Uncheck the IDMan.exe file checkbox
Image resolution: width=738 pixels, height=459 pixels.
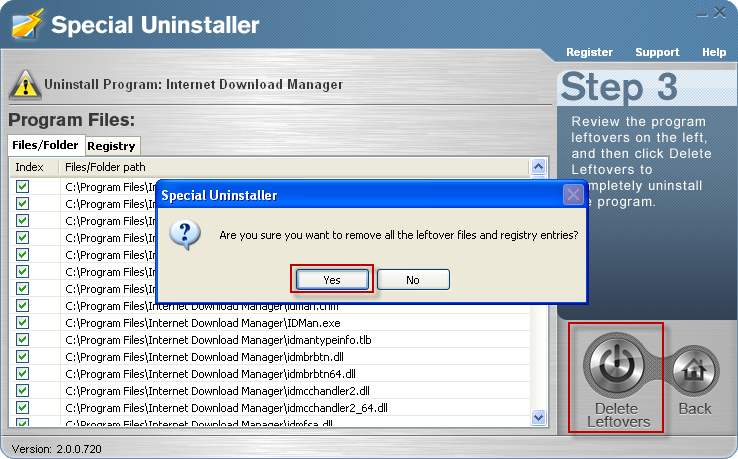[22, 322]
